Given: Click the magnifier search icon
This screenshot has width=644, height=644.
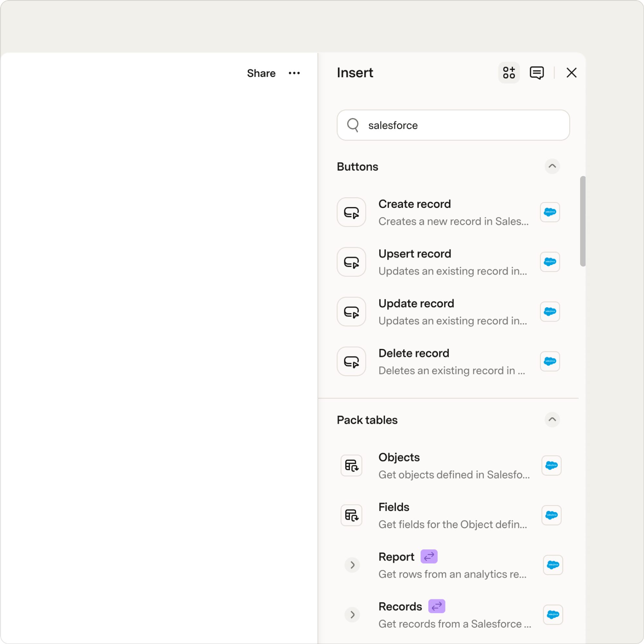Looking at the screenshot, I should click(353, 125).
